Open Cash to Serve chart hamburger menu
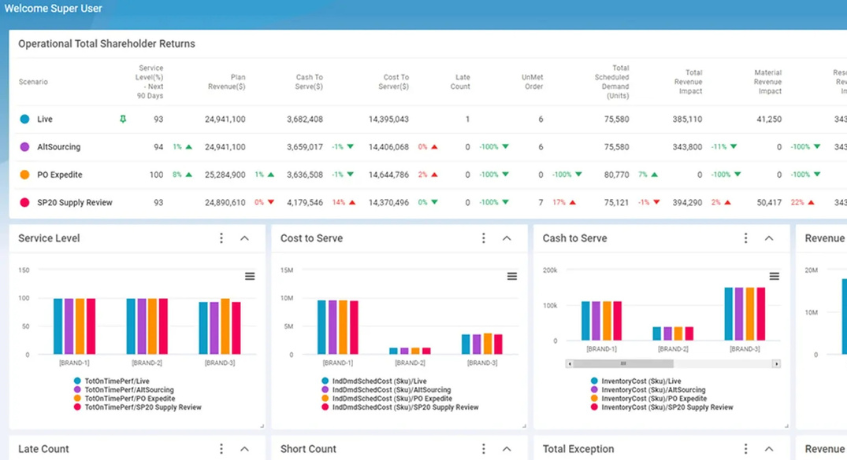This screenshot has width=847, height=460. pyautogui.click(x=774, y=277)
